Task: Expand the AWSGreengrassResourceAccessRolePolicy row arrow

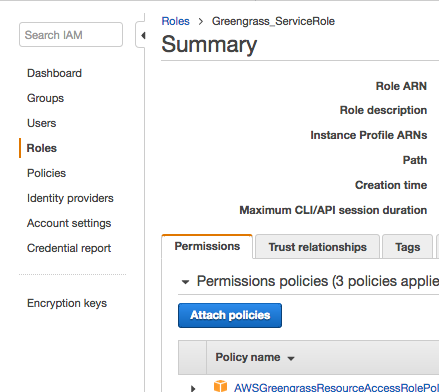Action: click(x=193, y=388)
